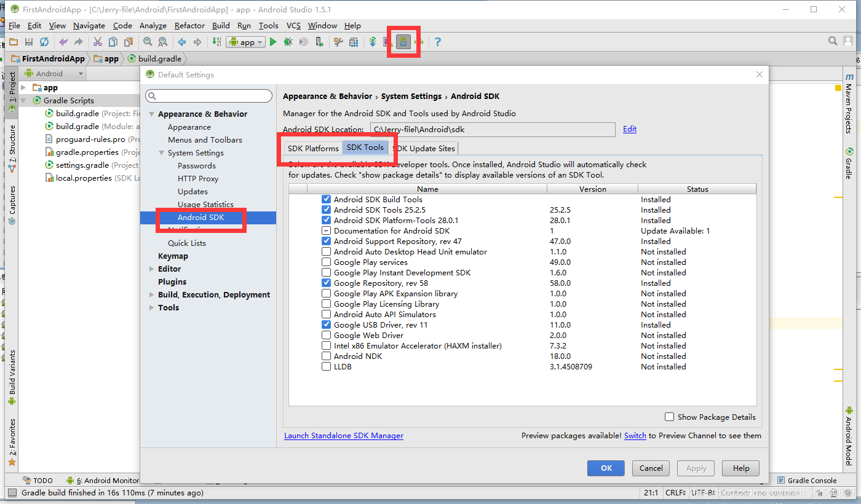The height and width of the screenshot is (504, 861).
Task: Click the Paste toolbar icon
Action: 128,42
